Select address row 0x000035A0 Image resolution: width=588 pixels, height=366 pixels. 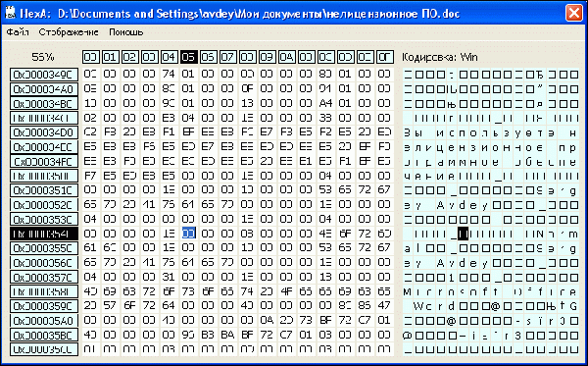point(44,321)
